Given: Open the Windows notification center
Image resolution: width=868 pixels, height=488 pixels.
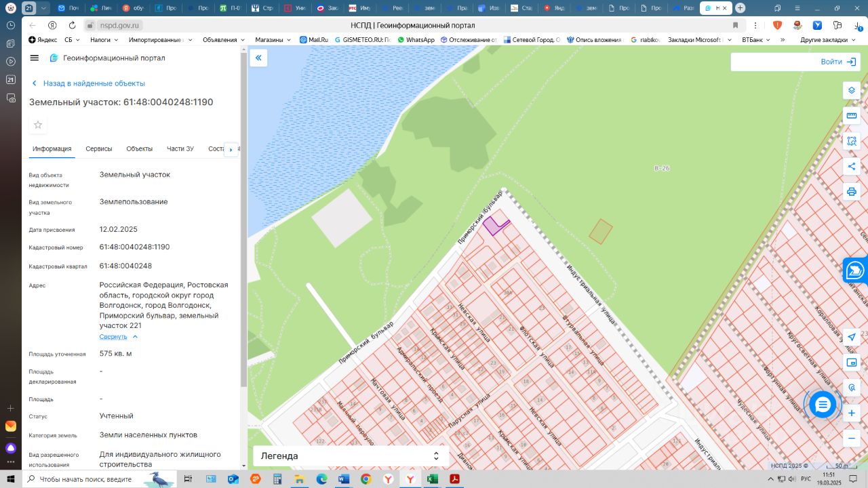Looking at the screenshot, I should [x=854, y=479].
